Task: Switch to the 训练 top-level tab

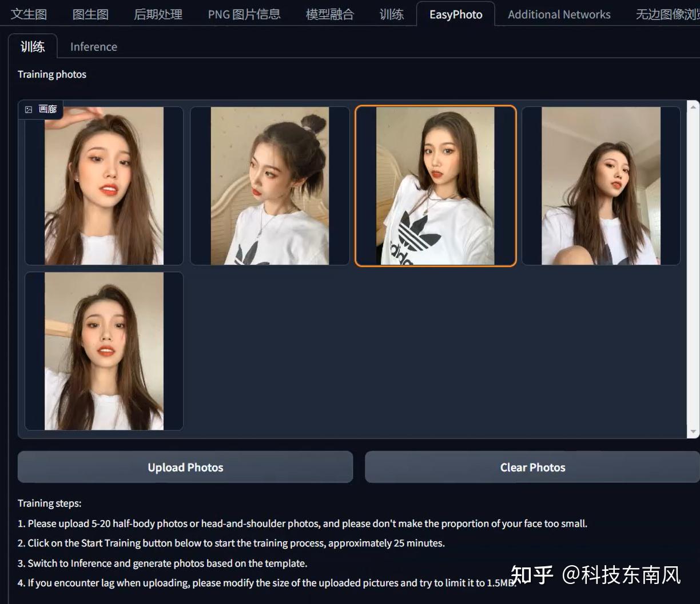Action: 392,14
